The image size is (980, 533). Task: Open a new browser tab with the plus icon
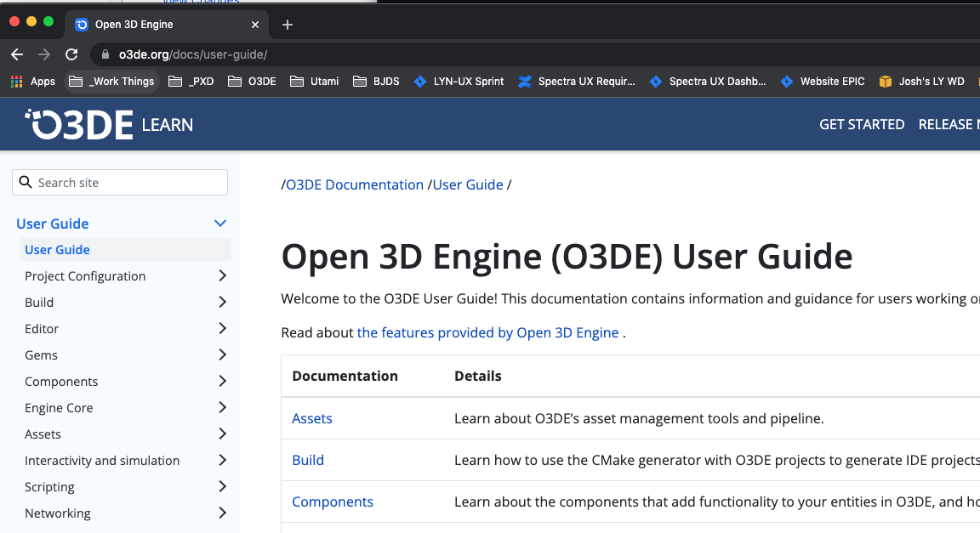pos(288,25)
